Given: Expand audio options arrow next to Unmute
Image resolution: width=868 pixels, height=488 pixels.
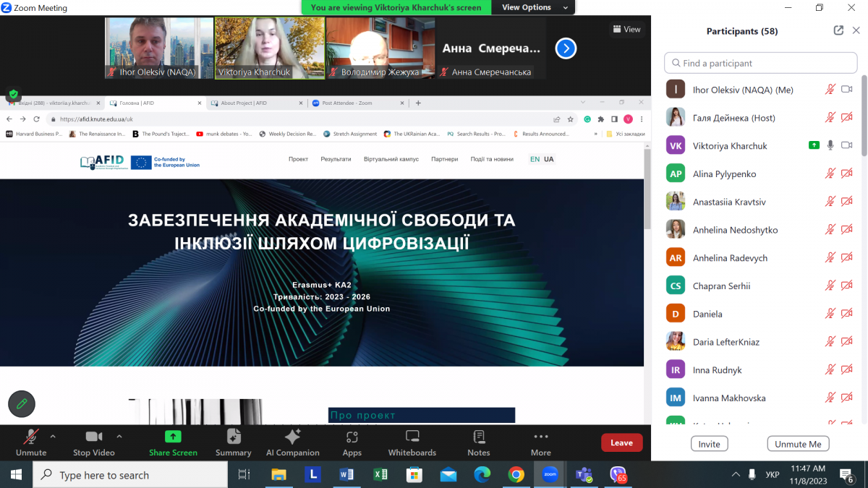Looking at the screenshot, I should point(53,437).
